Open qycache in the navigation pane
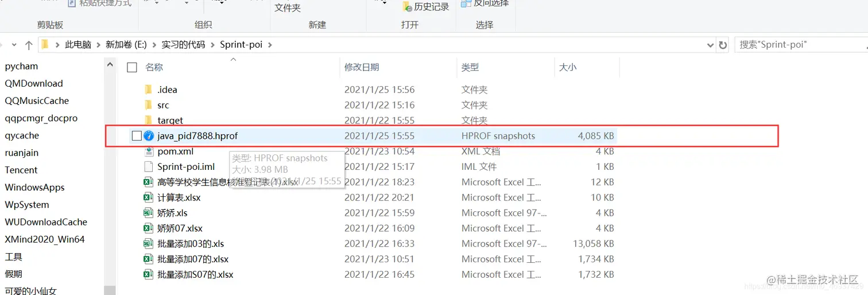Viewport: 868px width, 295px height. (x=22, y=135)
